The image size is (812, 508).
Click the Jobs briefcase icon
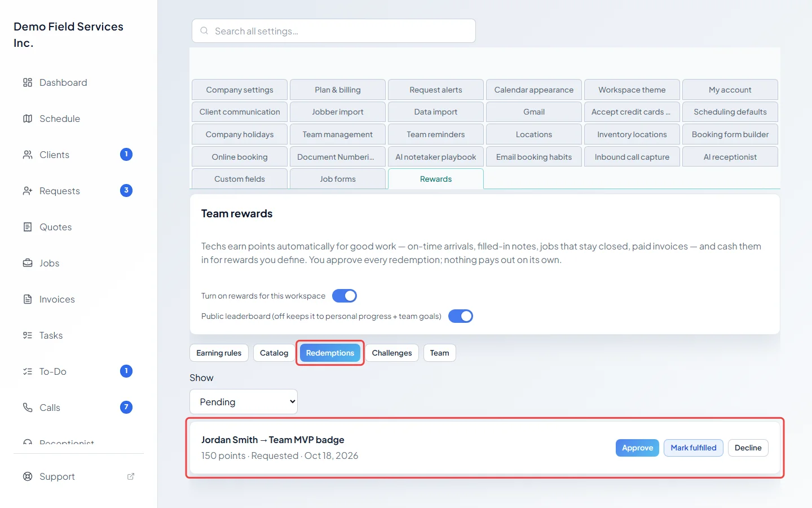pos(28,263)
